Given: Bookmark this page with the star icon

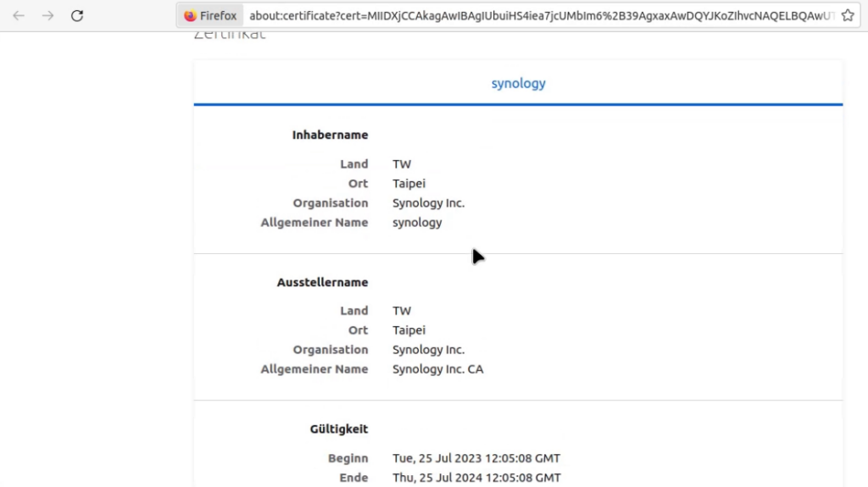Looking at the screenshot, I should click(x=848, y=15).
